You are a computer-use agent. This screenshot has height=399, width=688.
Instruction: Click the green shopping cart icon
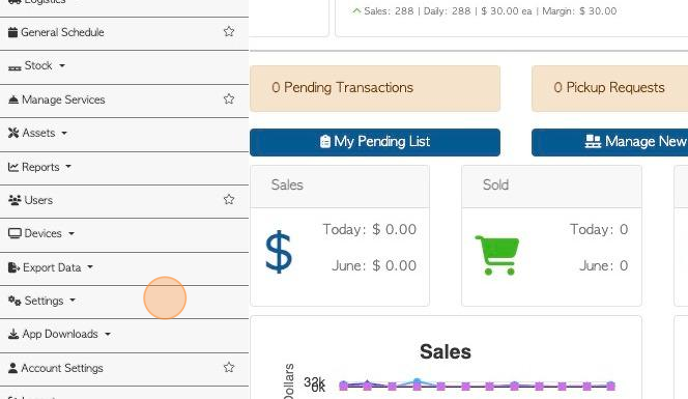tap(497, 255)
